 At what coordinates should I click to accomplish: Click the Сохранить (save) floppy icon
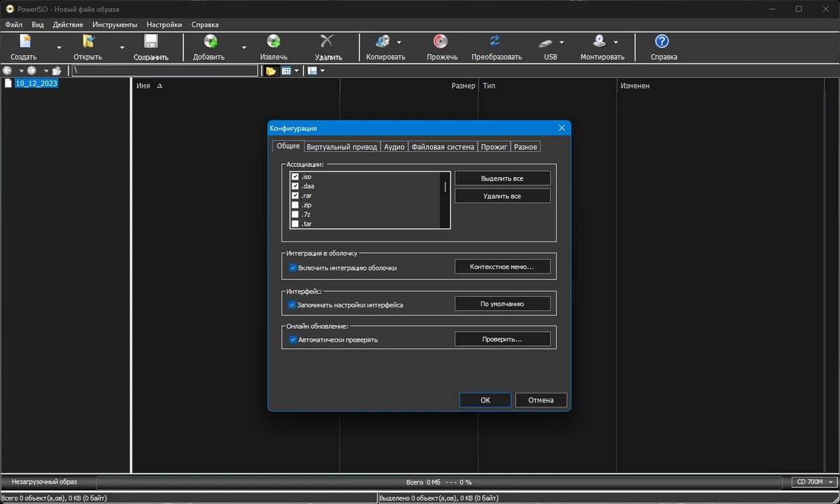click(x=151, y=42)
